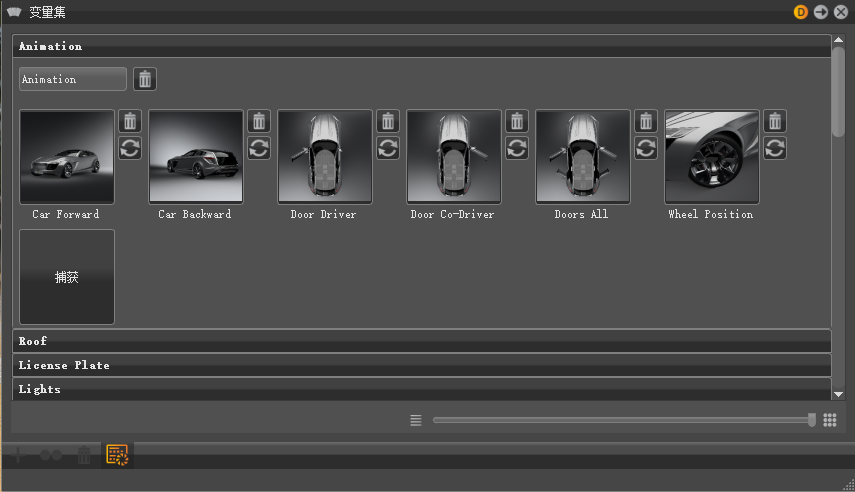Select the Doors All thumbnail
Screen dimensions: 855x492
tap(583, 157)
